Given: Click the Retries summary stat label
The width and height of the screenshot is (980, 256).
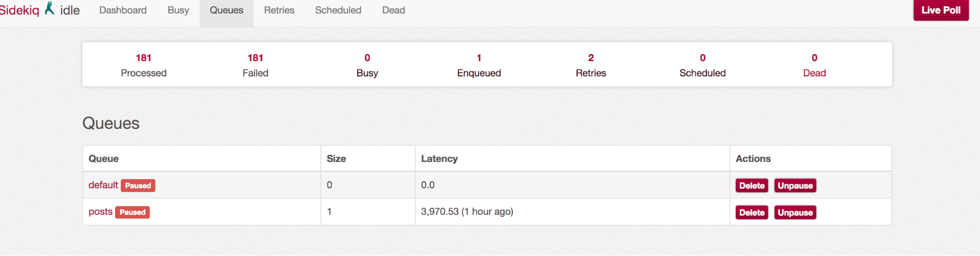Looking at the screenshot, I should [591, 73].
